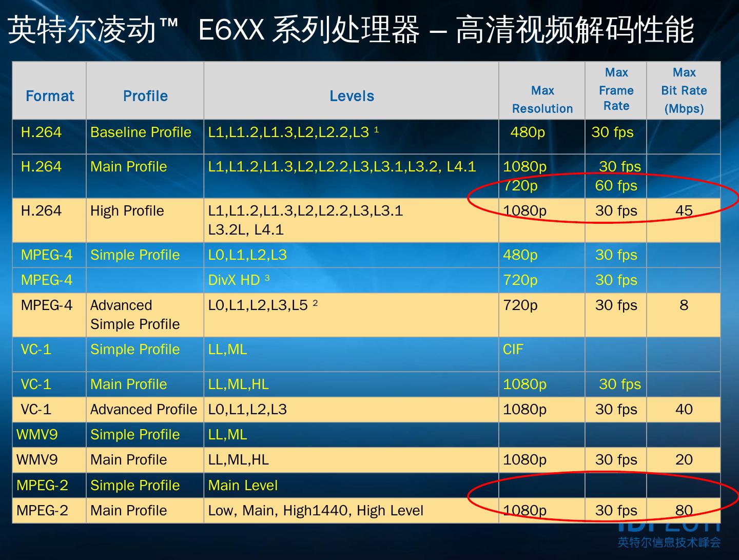Click the Advanced Simple Profile cell
The height and width of the screenshot is (560, 739).
pyautogui.click(x=145, y=315)
